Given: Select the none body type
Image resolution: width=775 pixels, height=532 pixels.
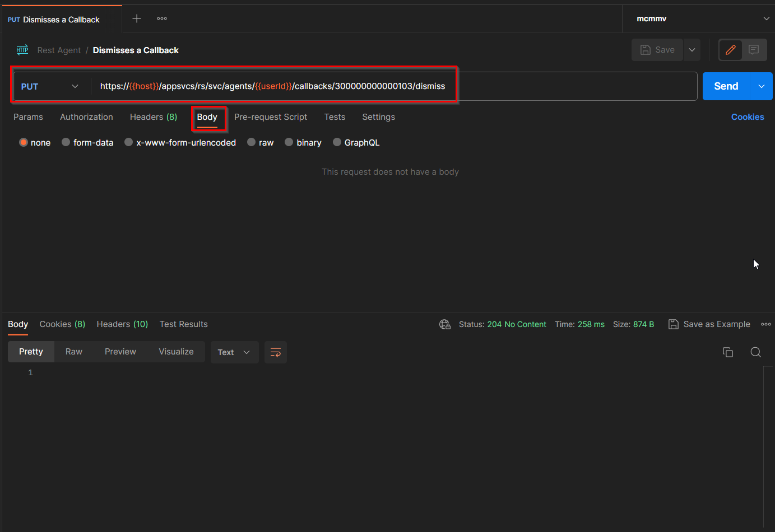Looking at the screenshot, I should click(x=35, y=143).
